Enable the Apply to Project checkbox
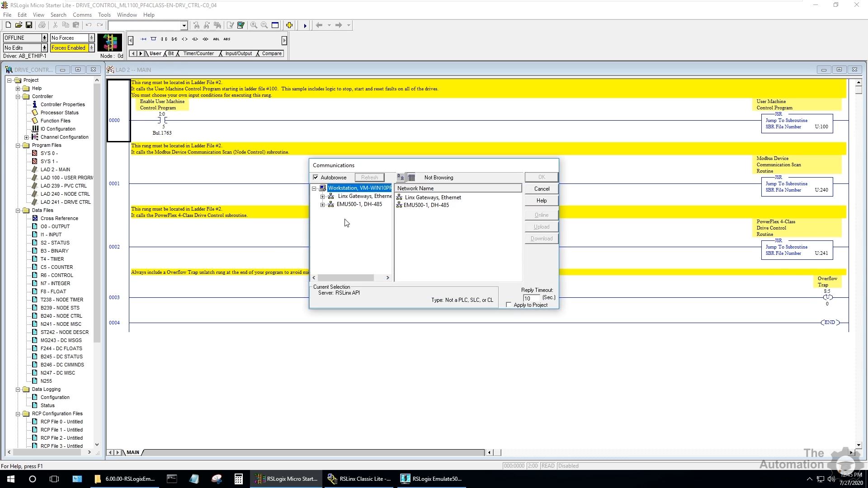Screen dimensions: 868x488 pos(509,305)
